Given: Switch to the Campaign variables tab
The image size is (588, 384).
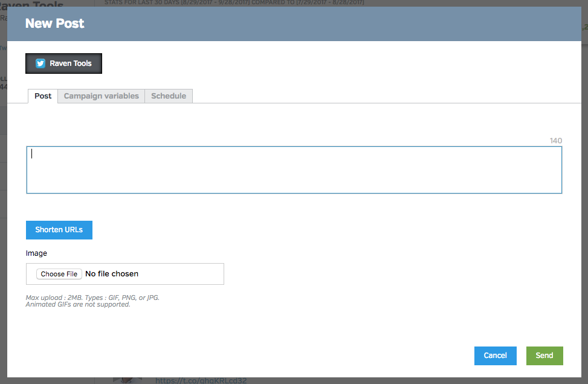Looking at the screenshot, I should click(x=101, y=96).
